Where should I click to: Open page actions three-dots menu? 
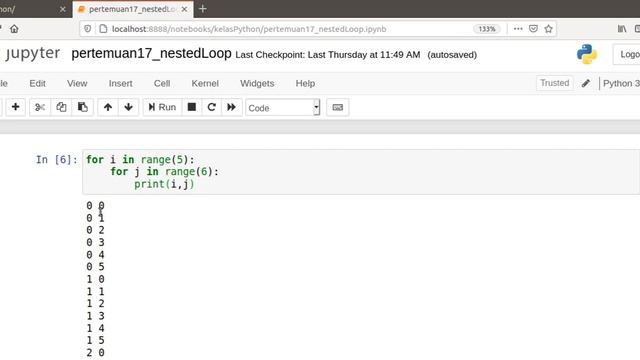click(x=518, y=29)
